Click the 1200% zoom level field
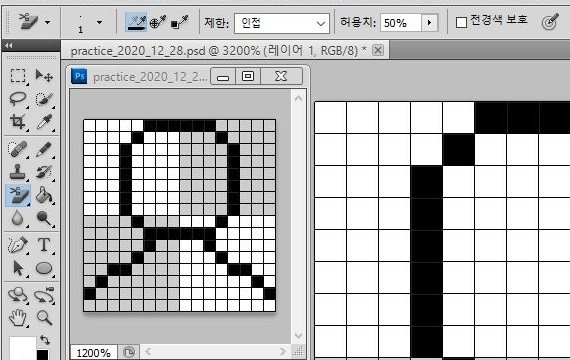This screenshot has height=360, width=570. pos(94,353)
